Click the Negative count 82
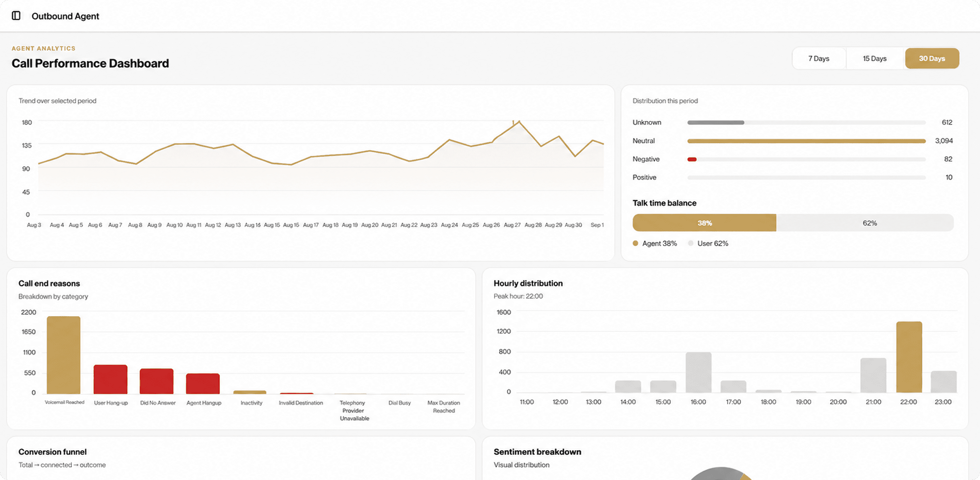Screen dimensions: 980x480 coord(948,159)
